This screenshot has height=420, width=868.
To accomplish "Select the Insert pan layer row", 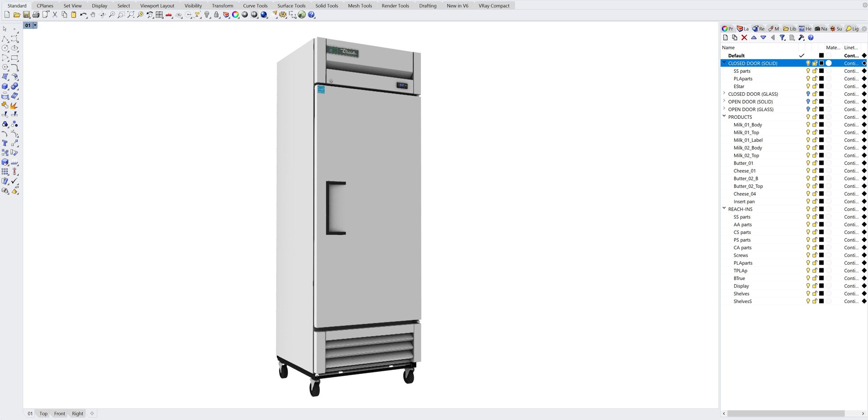I will click(x=793, y=201).
